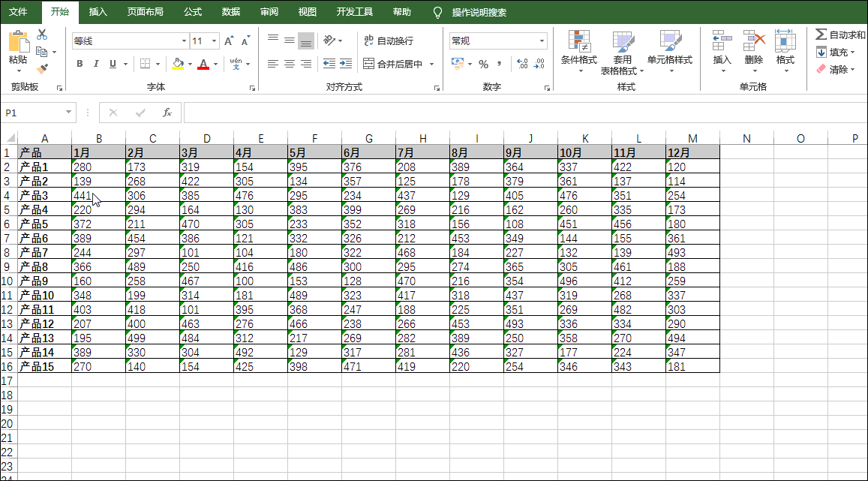868x481 pixels.
Task: Toggle Italic formatting
Action: coord(96,64)
